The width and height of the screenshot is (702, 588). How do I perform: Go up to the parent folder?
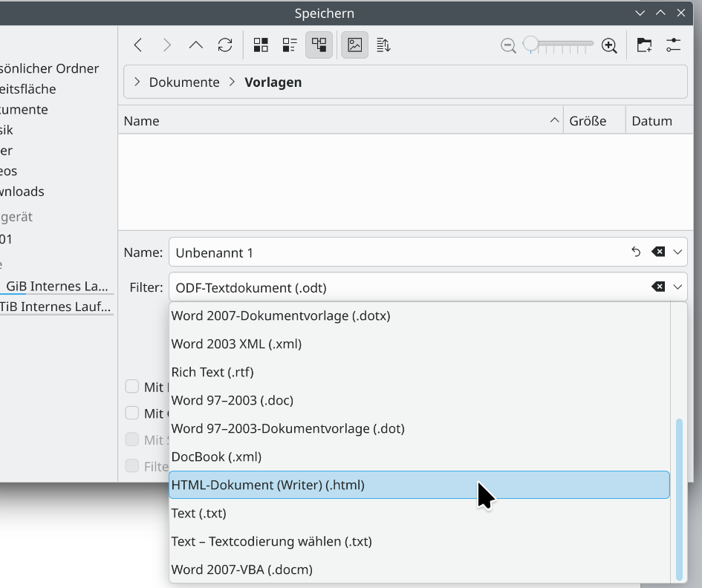[196, 45]
